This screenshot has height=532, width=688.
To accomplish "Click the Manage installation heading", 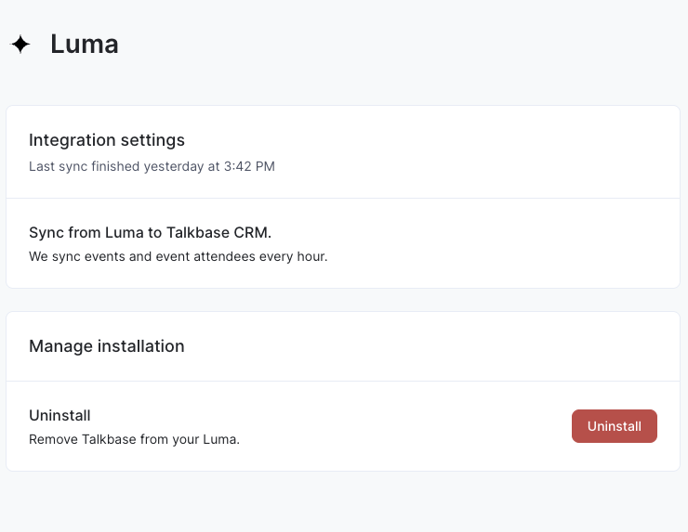I will click(107, 346).
